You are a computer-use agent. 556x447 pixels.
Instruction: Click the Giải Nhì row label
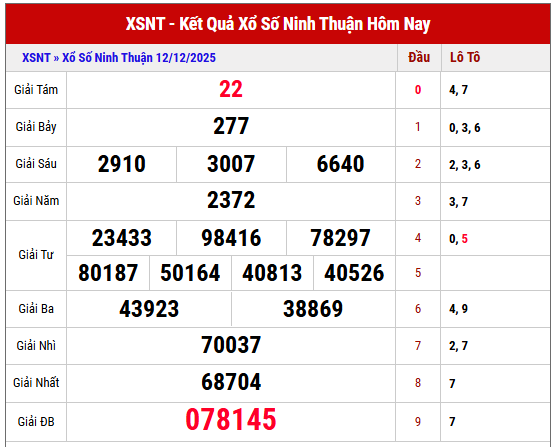click(36, 346)
